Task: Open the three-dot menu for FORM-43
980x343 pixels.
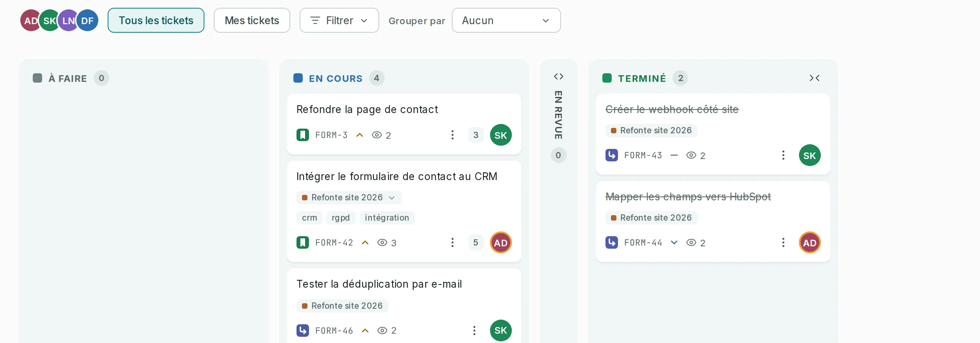Action: click(783, 155)
